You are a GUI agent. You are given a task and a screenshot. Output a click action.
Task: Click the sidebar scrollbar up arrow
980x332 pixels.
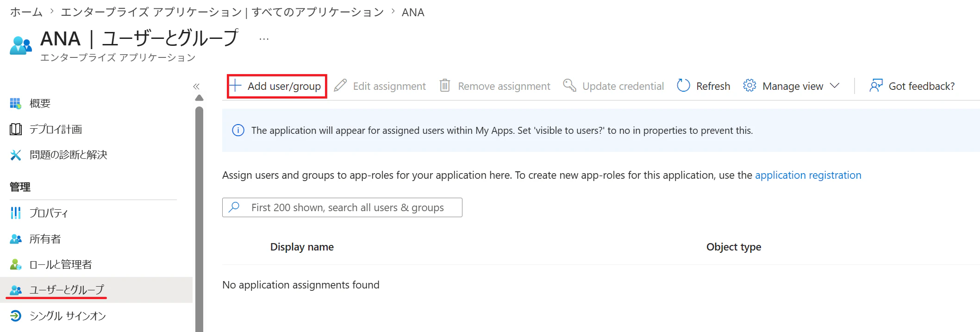click(200, 98)
